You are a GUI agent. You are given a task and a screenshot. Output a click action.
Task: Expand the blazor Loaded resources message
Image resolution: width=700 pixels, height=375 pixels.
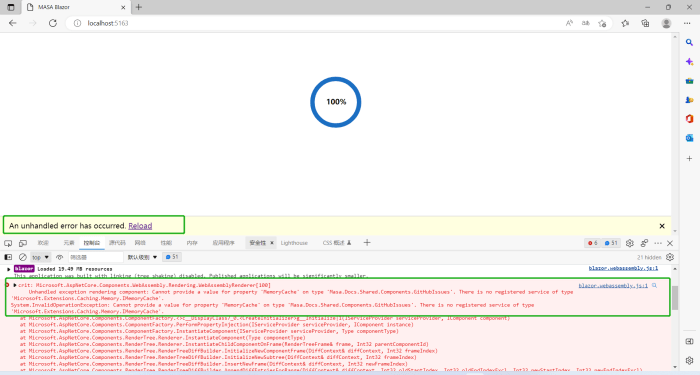(8, 269)
